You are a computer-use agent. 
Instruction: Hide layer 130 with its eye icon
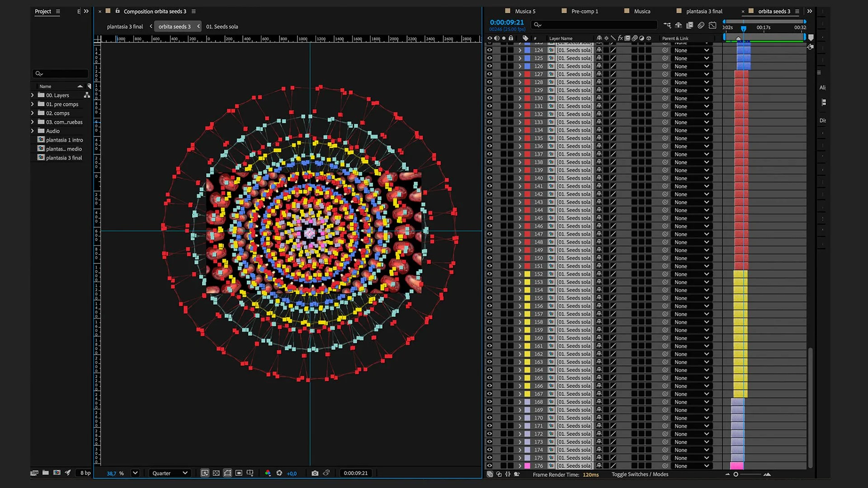coord(489,98)
